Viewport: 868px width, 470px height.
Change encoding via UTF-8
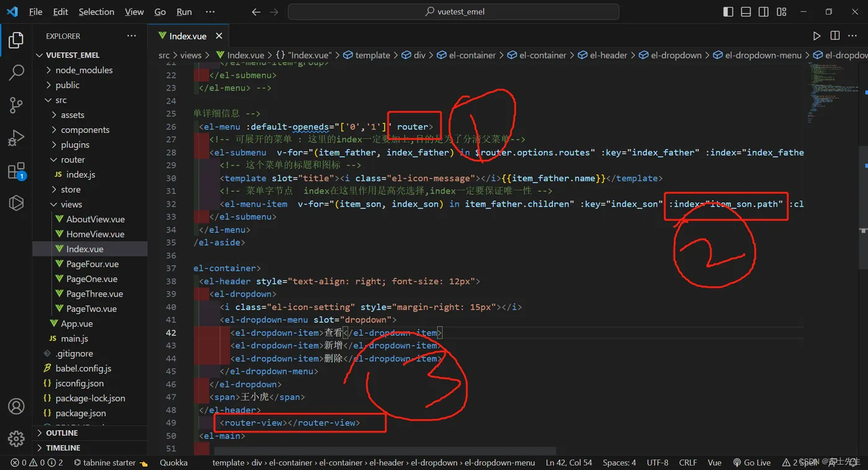click(x=657, y=463)
